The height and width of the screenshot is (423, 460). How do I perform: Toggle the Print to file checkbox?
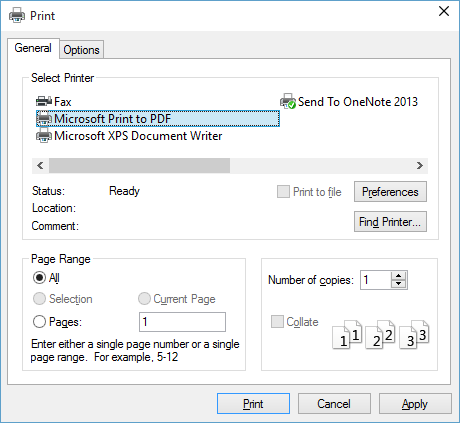[x=283, y=192]
